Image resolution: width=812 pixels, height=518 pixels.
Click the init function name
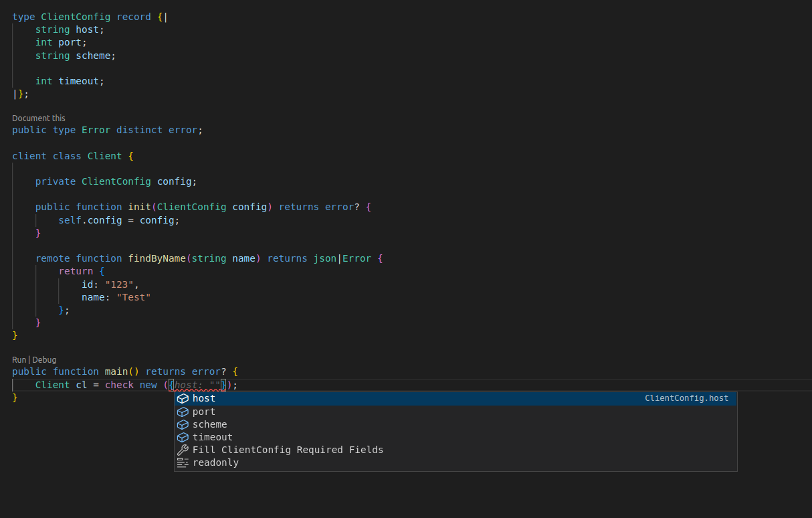(140, 207)
